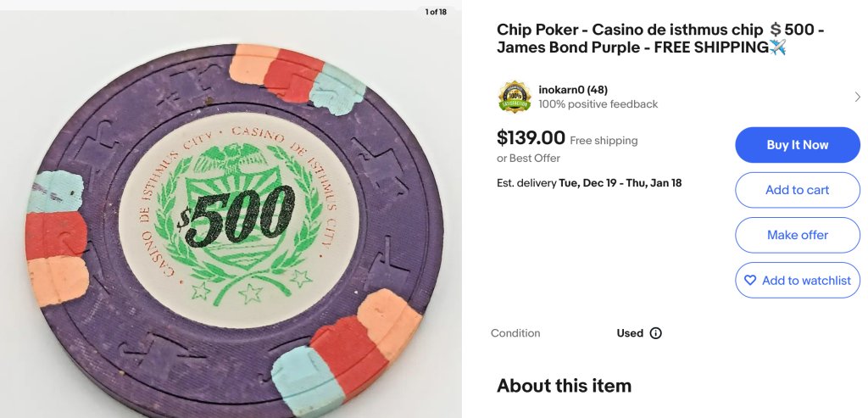Click the $139.00 price
Screen dimensions: 868x418
531,137
